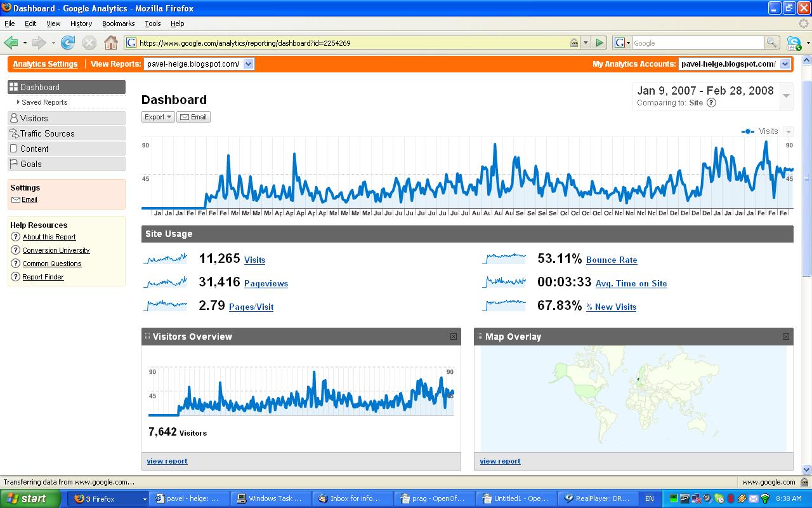Click view report under Visitors Overview

167,461
